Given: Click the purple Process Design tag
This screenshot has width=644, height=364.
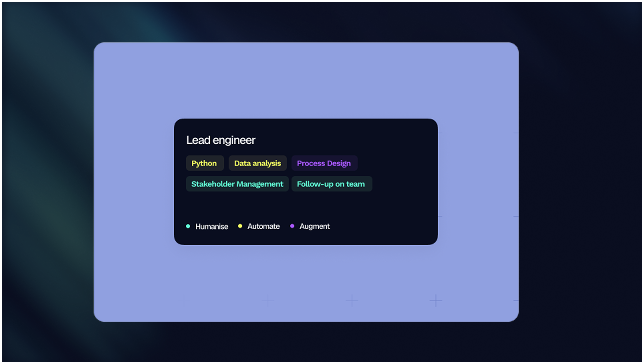Looking at the screenshot, I should 324,163.
